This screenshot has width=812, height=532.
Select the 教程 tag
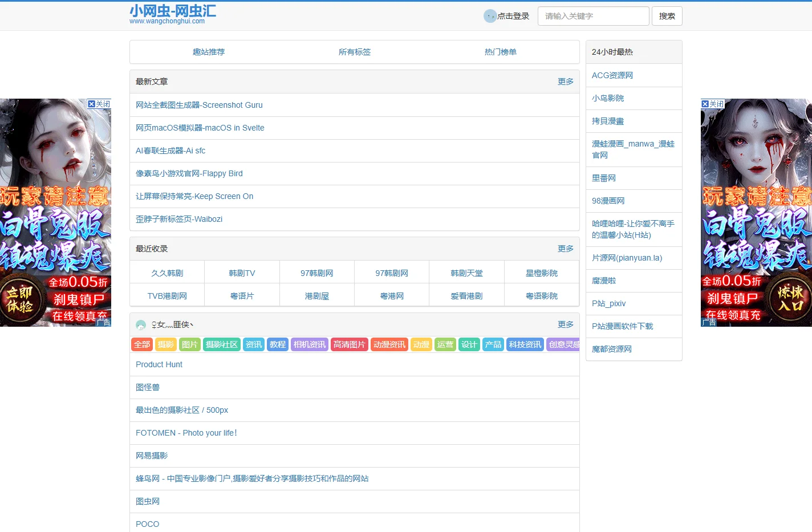tap(278, 344)
